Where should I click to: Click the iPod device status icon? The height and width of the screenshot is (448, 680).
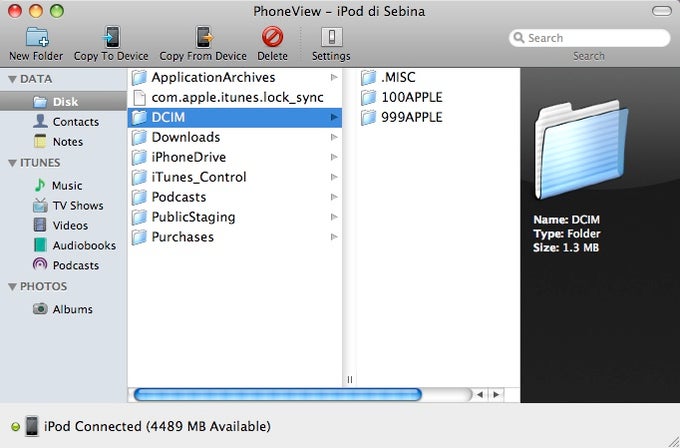[x=32, y=426]
